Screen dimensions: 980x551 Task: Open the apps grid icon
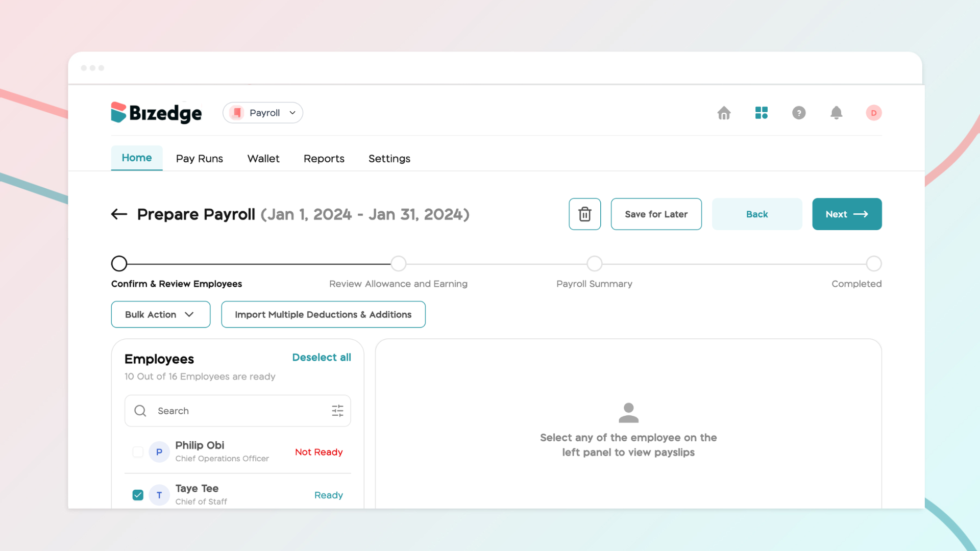point(761,113)
